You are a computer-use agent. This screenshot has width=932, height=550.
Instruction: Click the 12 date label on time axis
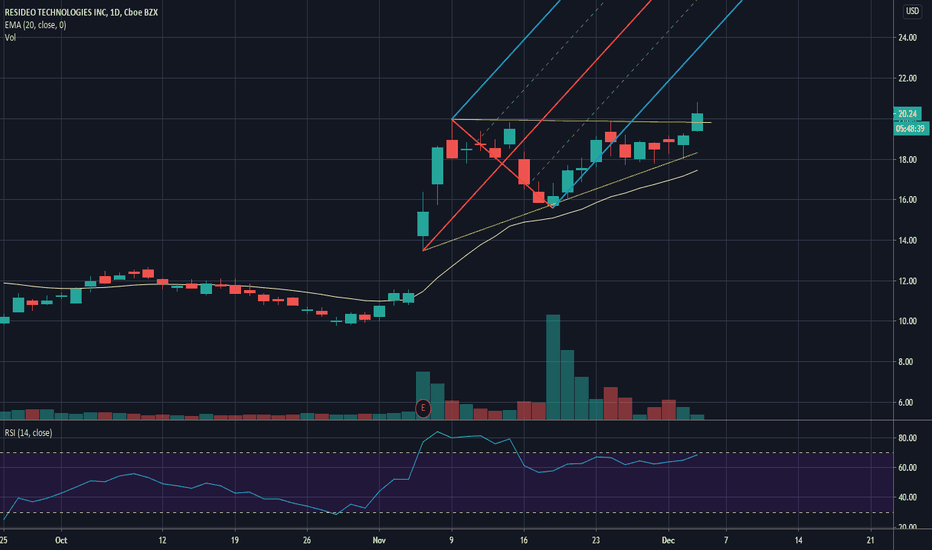(x=162, y=540)
